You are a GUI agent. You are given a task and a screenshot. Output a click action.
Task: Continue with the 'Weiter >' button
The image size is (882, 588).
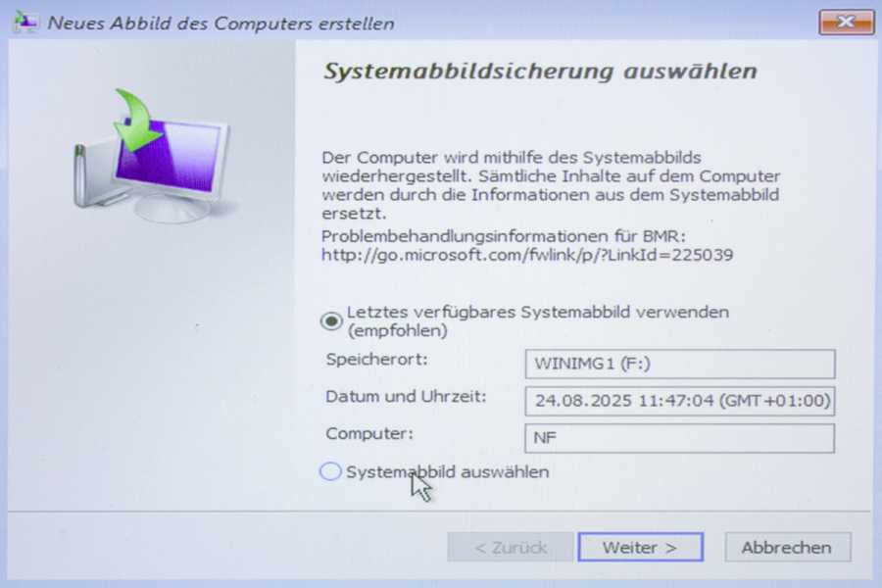click(x=640, y=547)
